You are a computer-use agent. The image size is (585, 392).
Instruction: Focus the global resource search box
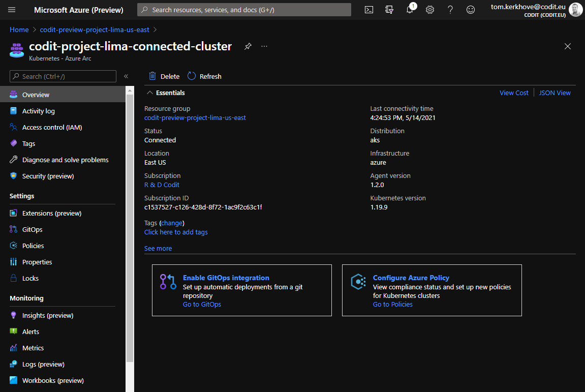(x=244, y=10)
